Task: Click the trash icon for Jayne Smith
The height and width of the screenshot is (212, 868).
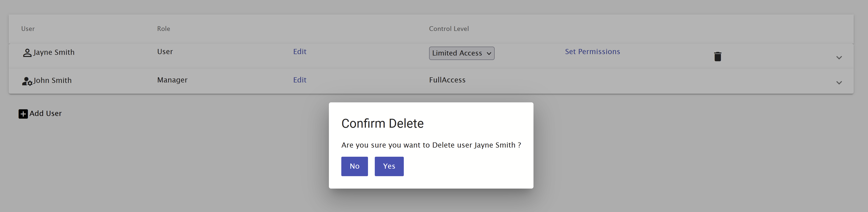Action: click(717, 56)
